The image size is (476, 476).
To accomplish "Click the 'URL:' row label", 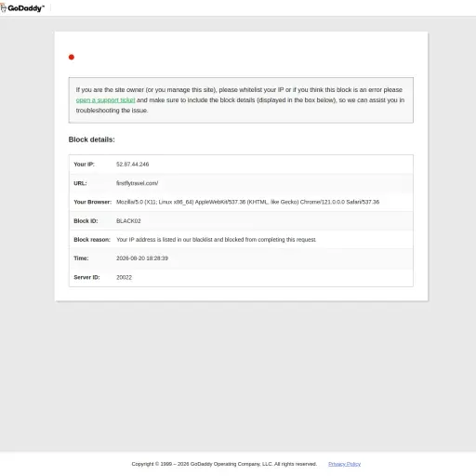I will pyautogui.click(x=80, y=183).
